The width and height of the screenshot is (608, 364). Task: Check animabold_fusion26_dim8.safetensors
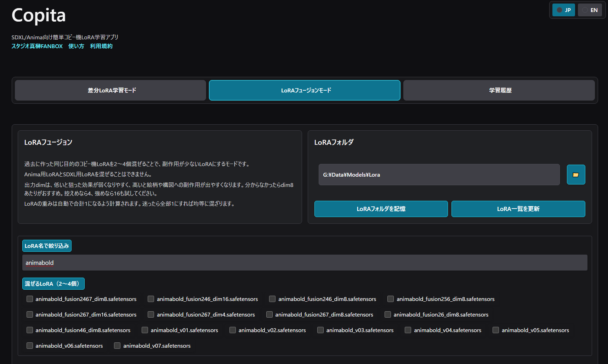pyautogui.click(x=388, y=314)
